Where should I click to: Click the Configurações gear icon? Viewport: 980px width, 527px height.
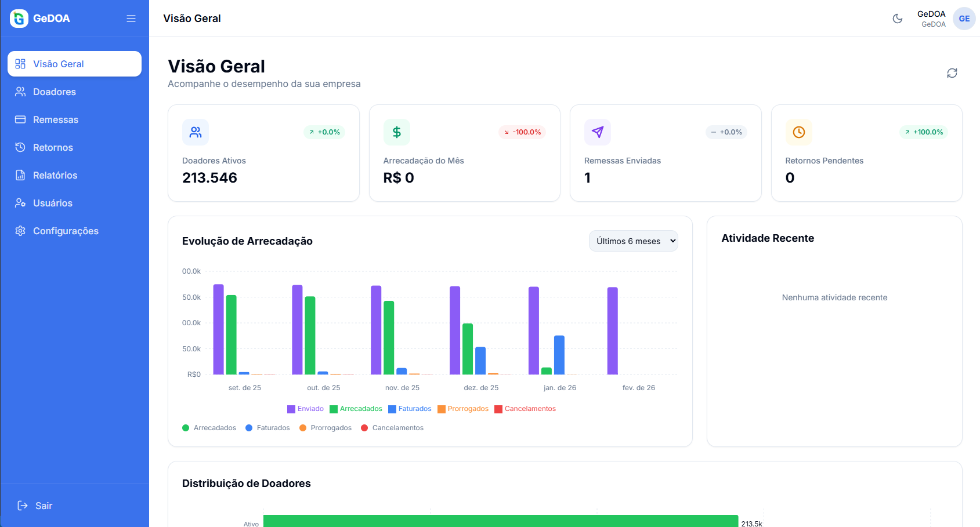click(x=20, y=231)
